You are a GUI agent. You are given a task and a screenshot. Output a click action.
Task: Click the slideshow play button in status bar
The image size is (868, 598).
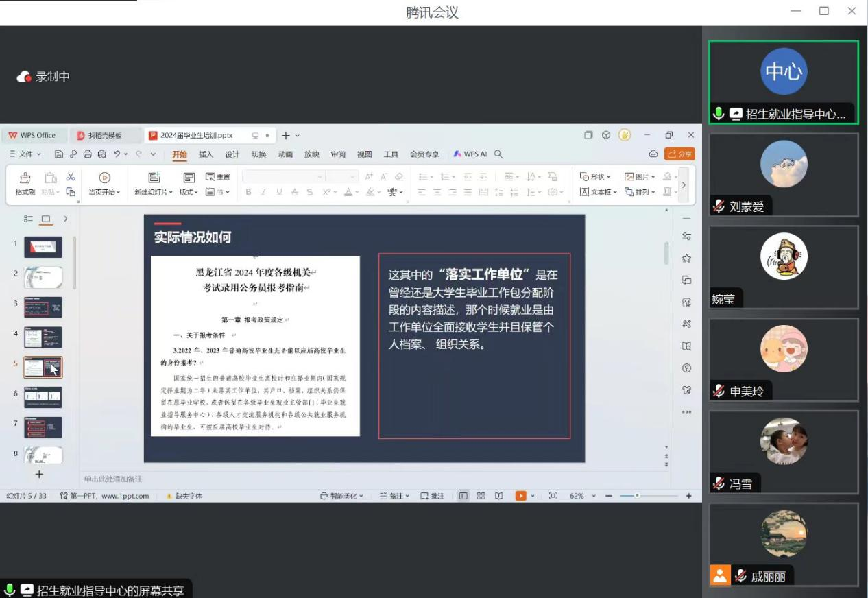pos(520,496)
